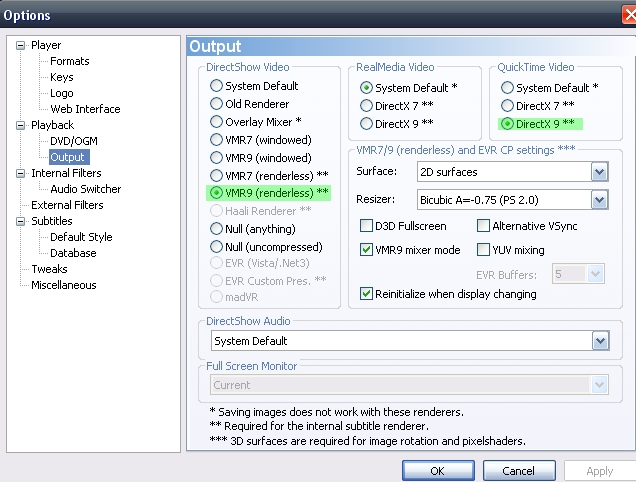Screen dimensions: 636x482
Task: Select Overlay Mixer DirectShow renderer
Action: [217, 122]
